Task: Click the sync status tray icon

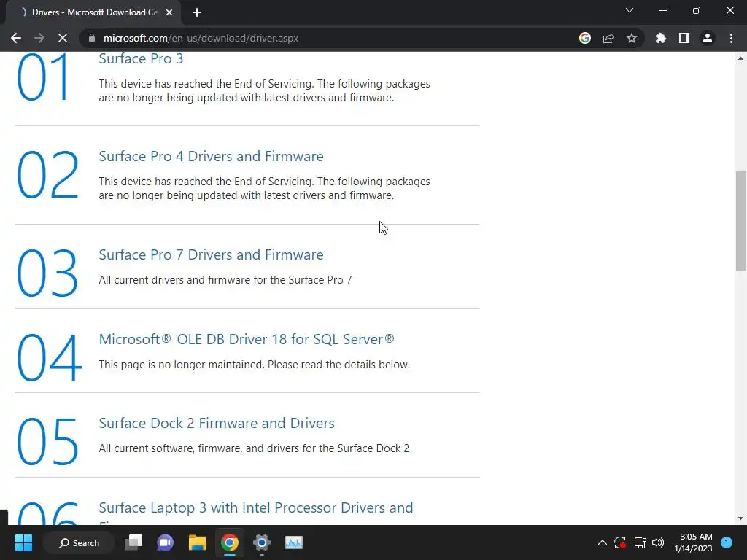Action: pos(620,542)
